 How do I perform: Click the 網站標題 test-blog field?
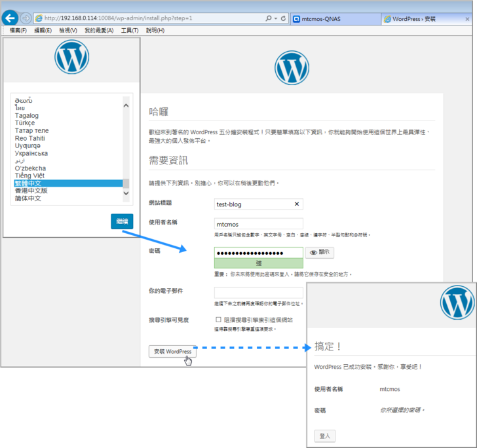pos(258,204)
